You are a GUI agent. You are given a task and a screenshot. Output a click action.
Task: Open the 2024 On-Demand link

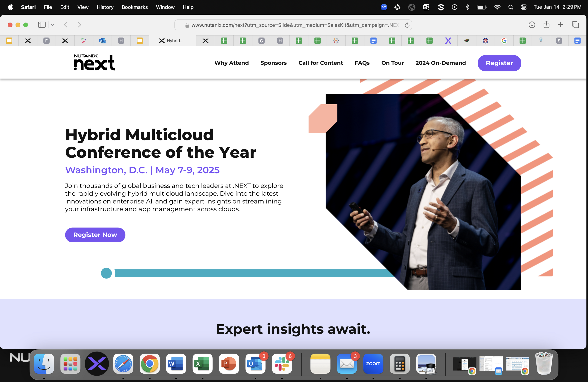tap(441, 63)
